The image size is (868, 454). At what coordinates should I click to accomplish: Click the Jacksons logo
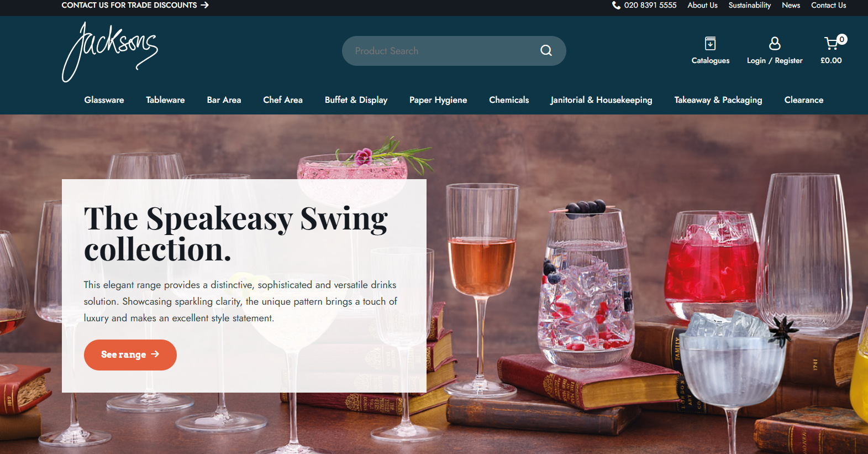coord(109,52)
